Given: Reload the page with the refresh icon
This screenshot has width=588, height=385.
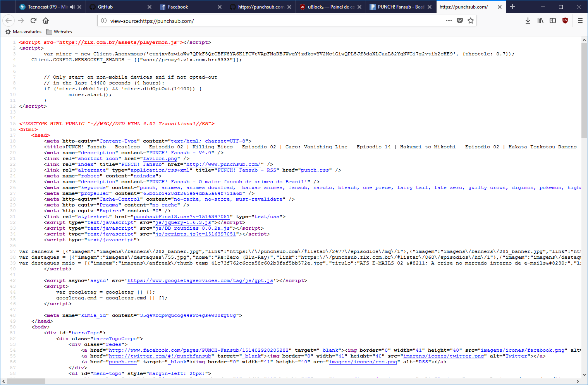Looking at the screenshot, I should click(x=33, y=21).
